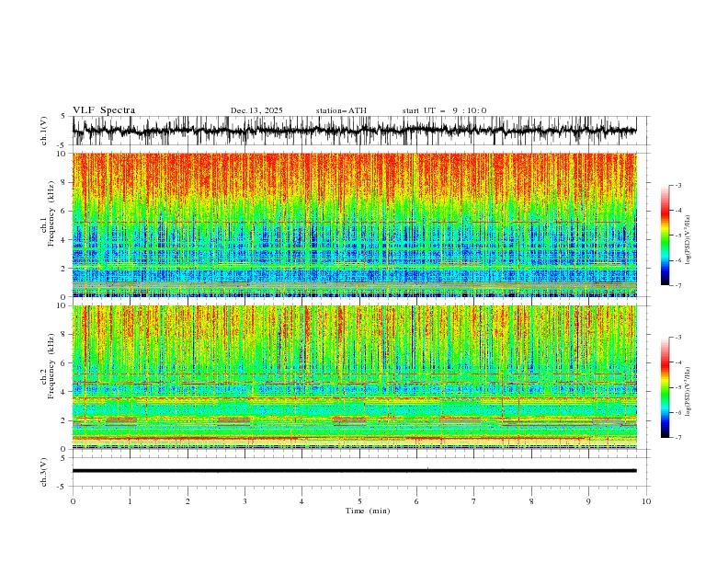Click the time axis tick label '5'

(359, 501)
